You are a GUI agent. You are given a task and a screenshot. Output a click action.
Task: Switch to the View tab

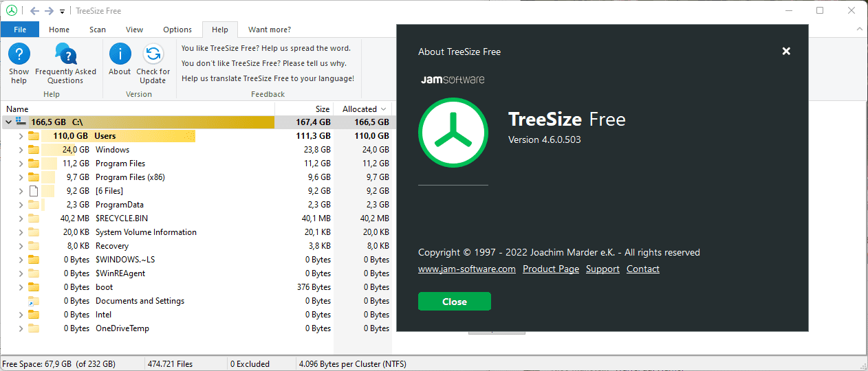click(x=135, y=30)
